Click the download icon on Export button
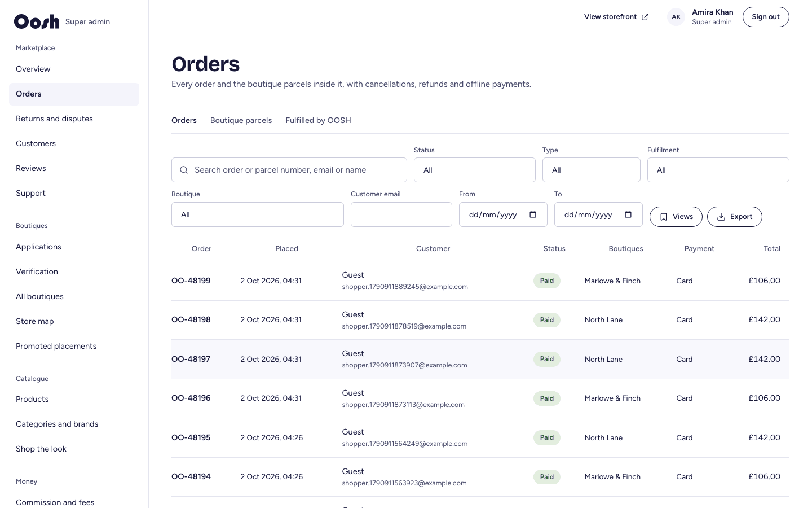 721,217
